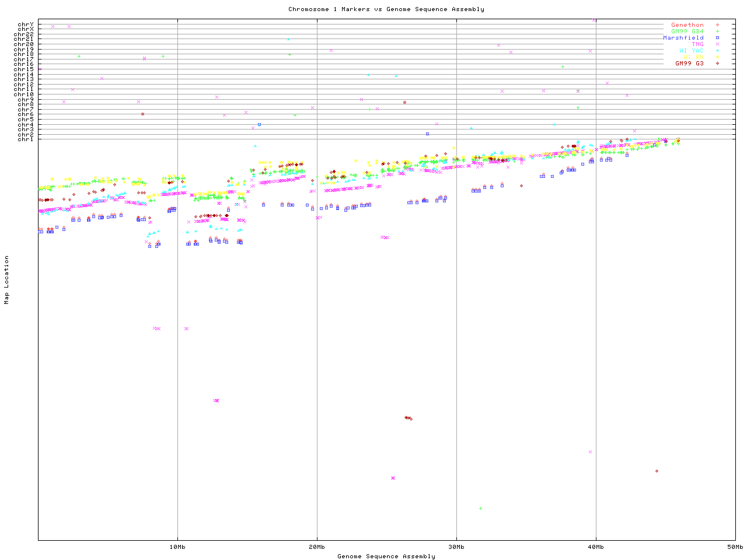
Task: Click the 'Genome Sequence Assembly' x-axis title
Action: [386, 556]
